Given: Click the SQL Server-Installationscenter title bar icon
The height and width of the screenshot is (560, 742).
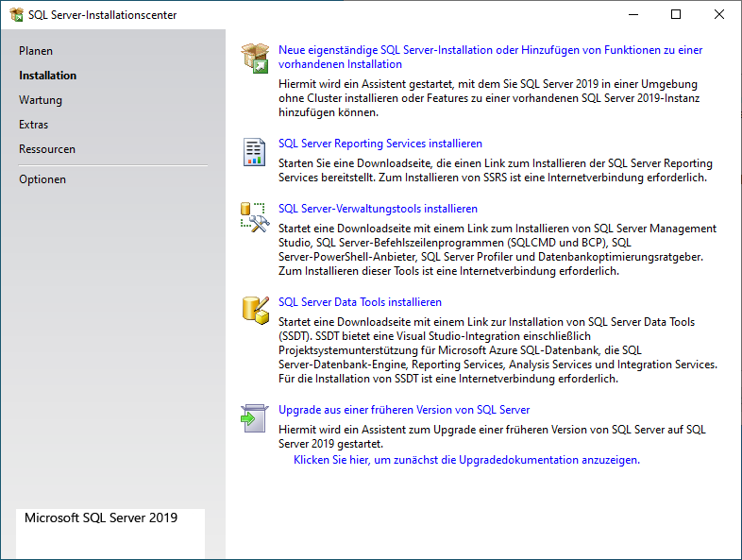Looking at the screenshot, I should tap(16, 15).
